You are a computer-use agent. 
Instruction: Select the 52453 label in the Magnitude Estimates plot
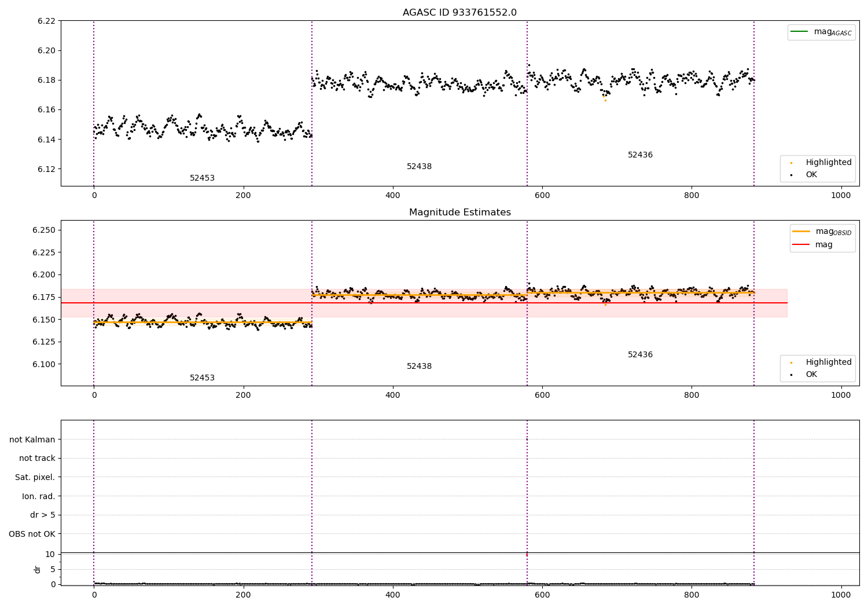click(x=203, y=378)
